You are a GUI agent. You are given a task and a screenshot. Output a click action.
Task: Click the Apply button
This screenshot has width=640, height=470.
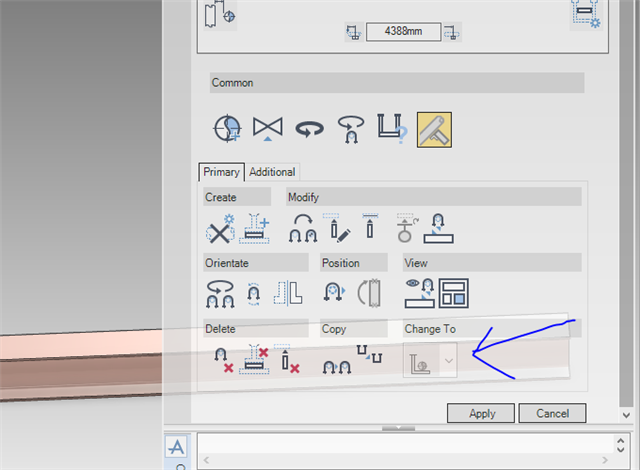pos(481,413)
